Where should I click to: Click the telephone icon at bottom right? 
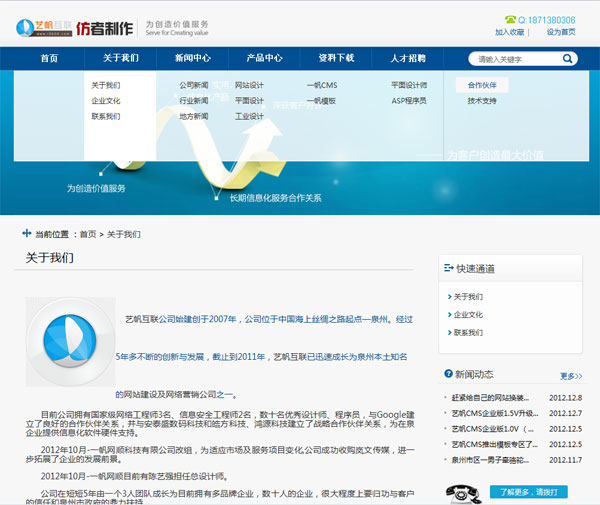(462, 493)
